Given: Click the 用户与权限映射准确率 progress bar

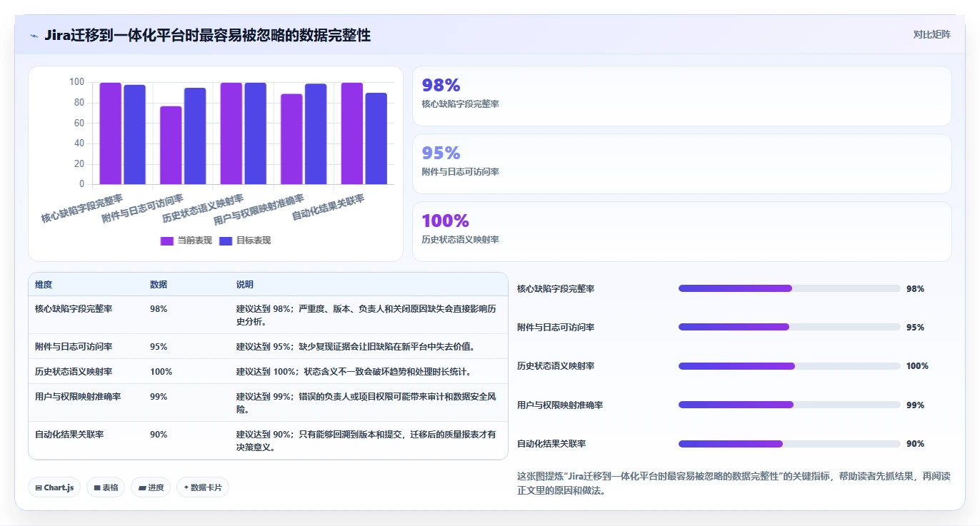Looking at the screenshot, I should pos(789,405).
